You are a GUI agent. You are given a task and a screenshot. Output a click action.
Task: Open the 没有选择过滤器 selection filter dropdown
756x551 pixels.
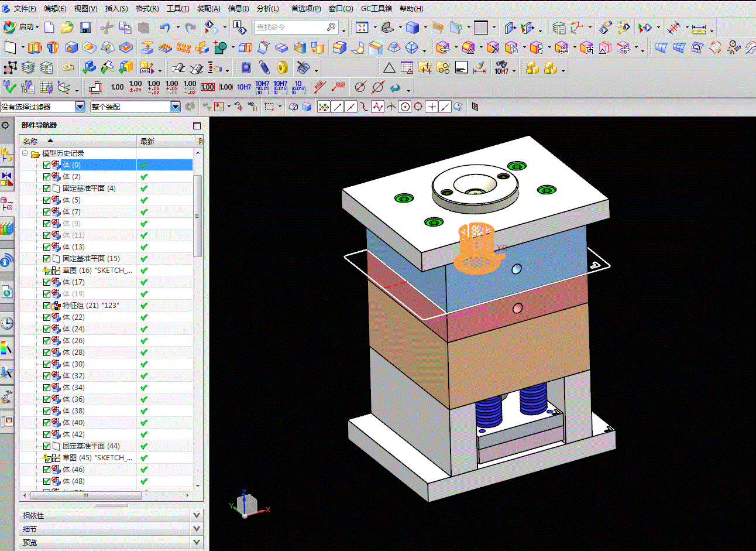coord(80,107)
